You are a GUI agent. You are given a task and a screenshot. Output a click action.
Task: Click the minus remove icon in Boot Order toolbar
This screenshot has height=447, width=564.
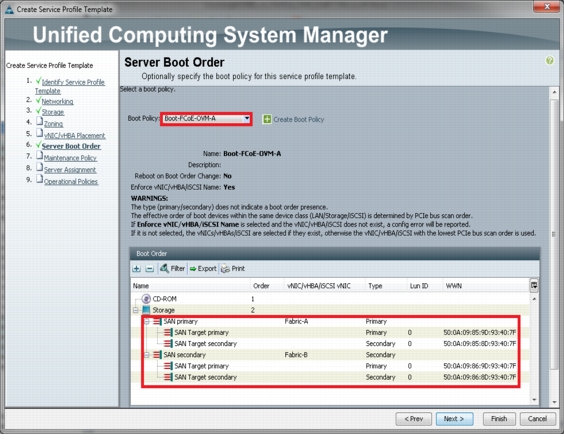150,269
